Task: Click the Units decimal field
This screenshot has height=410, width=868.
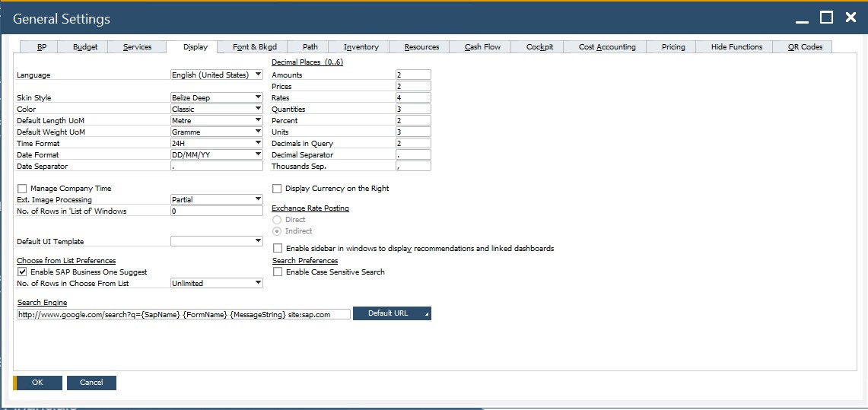Action: click(413, 132)
